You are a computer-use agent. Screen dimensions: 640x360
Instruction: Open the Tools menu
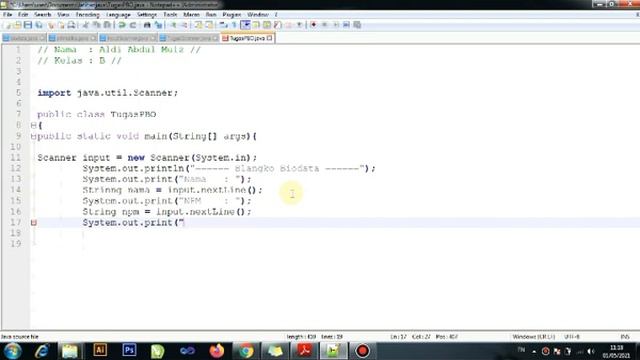coord(170,15)
